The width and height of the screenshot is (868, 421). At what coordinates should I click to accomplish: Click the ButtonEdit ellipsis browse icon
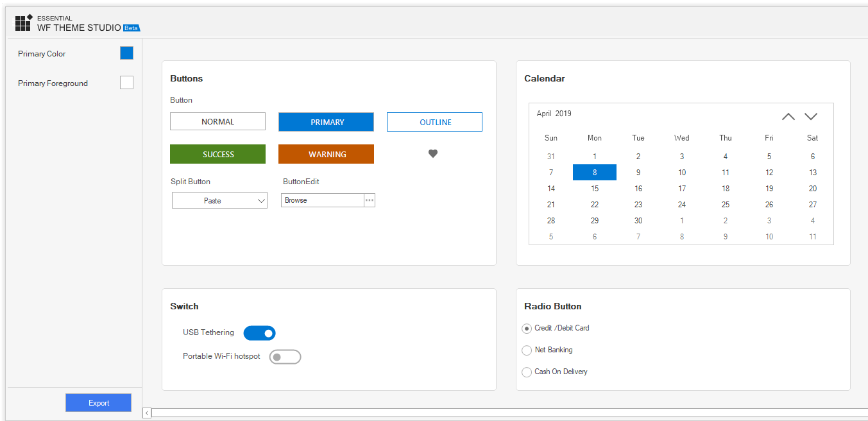tap(370, 200)
